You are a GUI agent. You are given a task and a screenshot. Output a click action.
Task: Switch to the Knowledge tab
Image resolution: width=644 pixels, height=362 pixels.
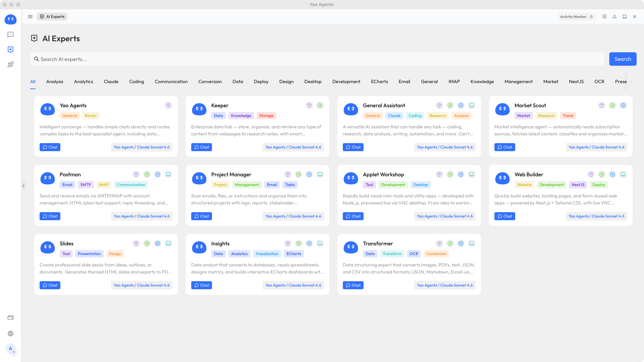pyautogui.click(x=482, y=81)
